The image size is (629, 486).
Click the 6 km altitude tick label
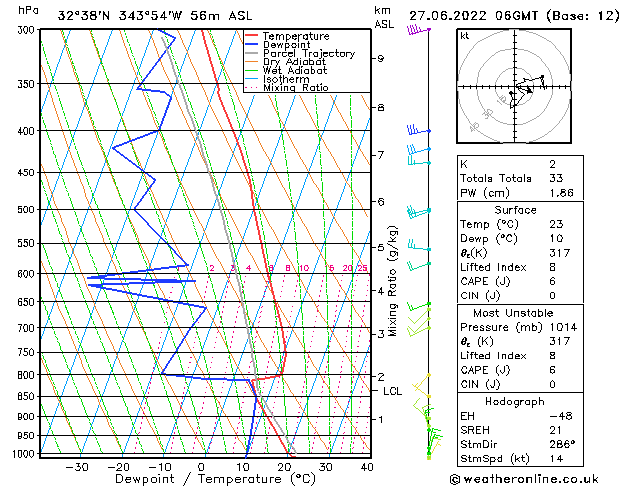[x=380, y=202]
